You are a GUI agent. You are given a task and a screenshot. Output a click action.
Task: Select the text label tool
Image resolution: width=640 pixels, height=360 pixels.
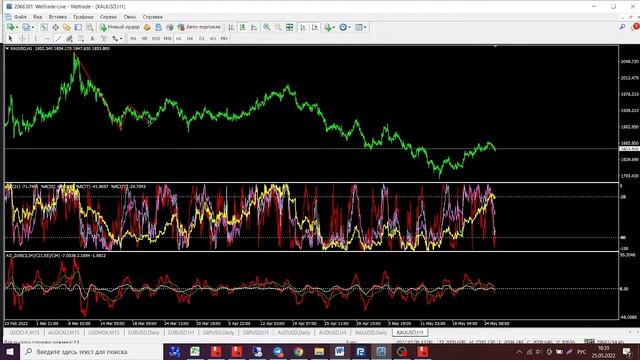[104, 38]
